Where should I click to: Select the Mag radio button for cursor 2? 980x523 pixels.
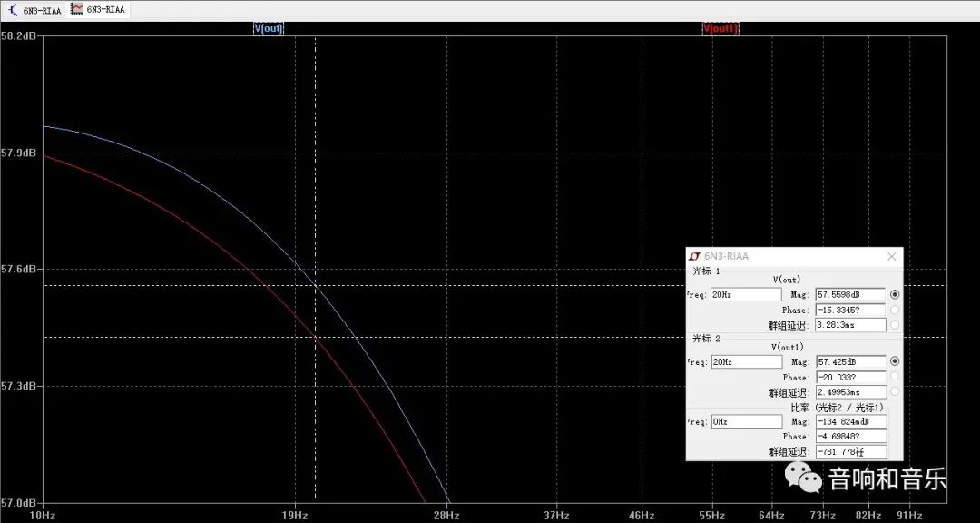coord(895,361)
